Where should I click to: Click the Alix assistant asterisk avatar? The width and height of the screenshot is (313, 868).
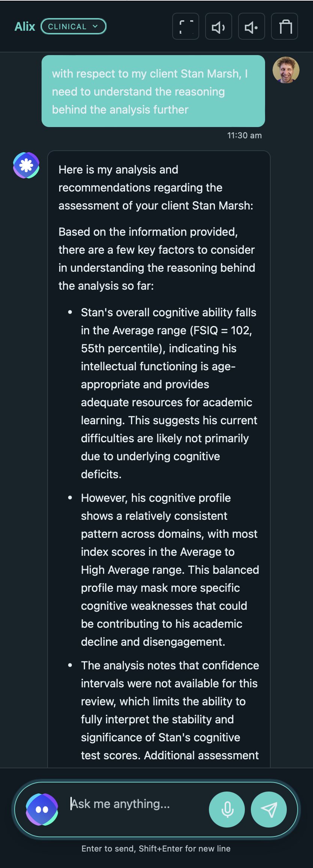[26, 165]
